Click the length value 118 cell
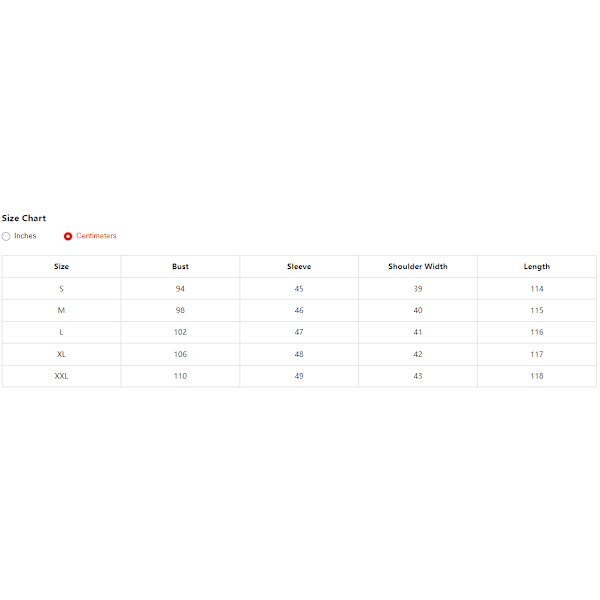The width and height of the screenshot is (600, 600). click(537, 376)
